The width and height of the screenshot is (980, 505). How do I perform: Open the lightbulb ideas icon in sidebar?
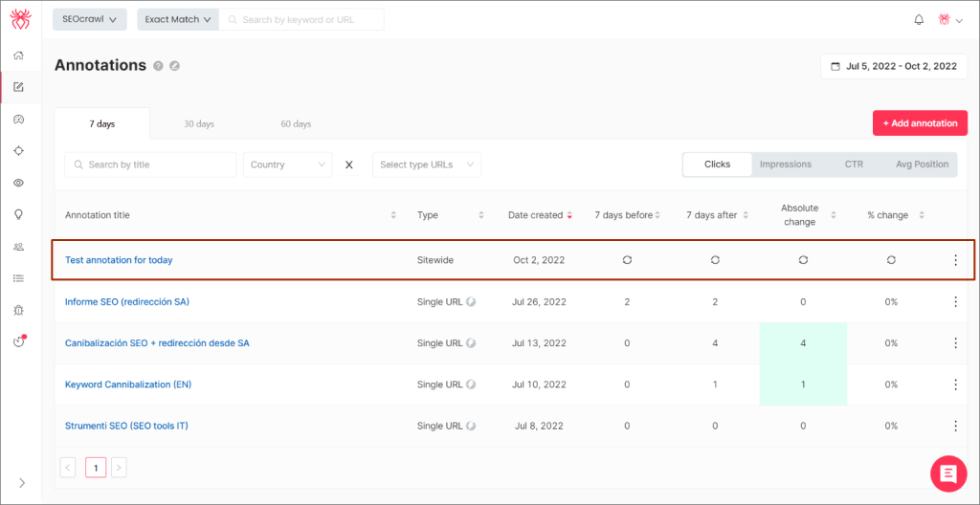[19, 214]
